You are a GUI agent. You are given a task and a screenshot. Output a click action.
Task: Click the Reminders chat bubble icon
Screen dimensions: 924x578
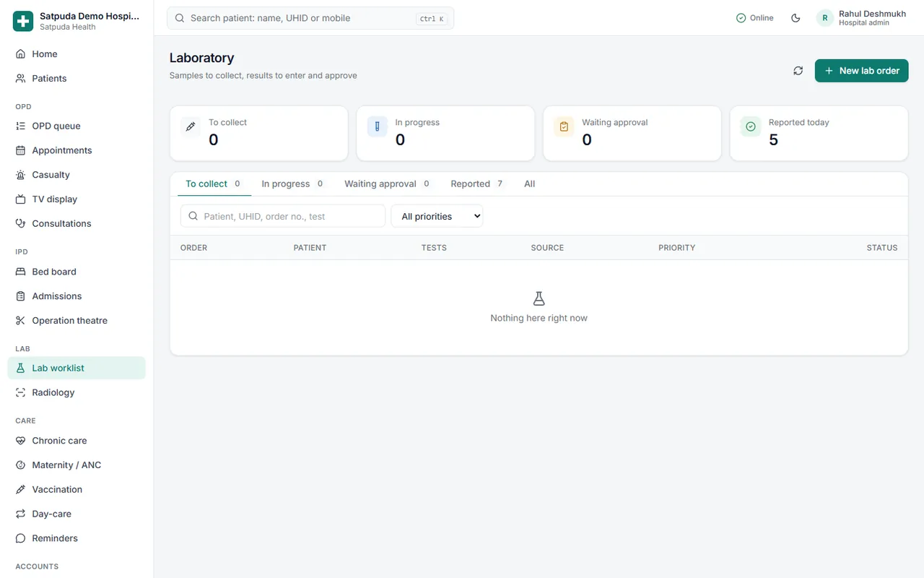20,539
